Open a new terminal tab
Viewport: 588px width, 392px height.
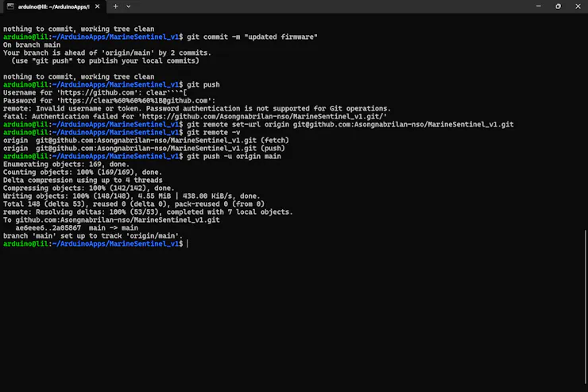pos(115,6)
